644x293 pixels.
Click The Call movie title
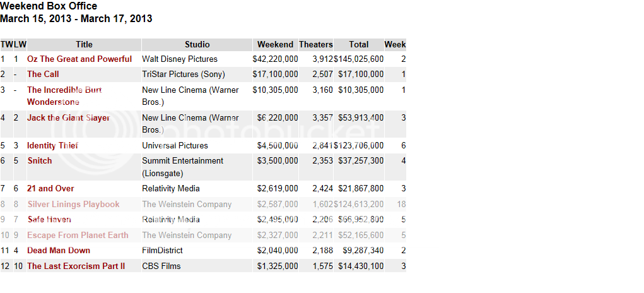pos(43,75)
